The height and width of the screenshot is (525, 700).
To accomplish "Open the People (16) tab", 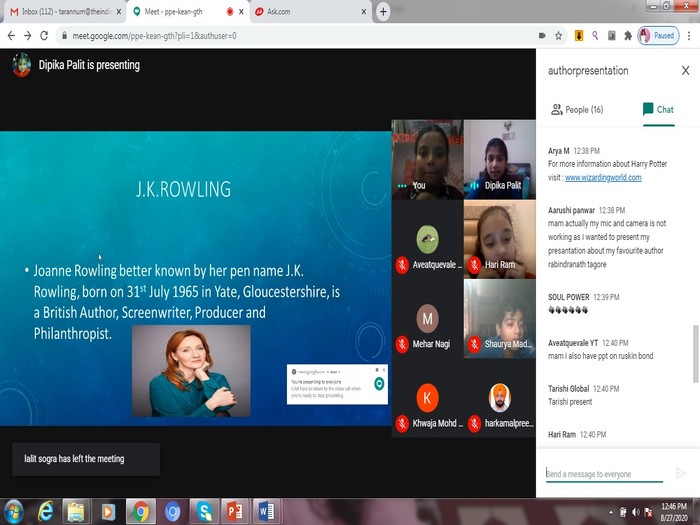I will (x=577, y=109).
